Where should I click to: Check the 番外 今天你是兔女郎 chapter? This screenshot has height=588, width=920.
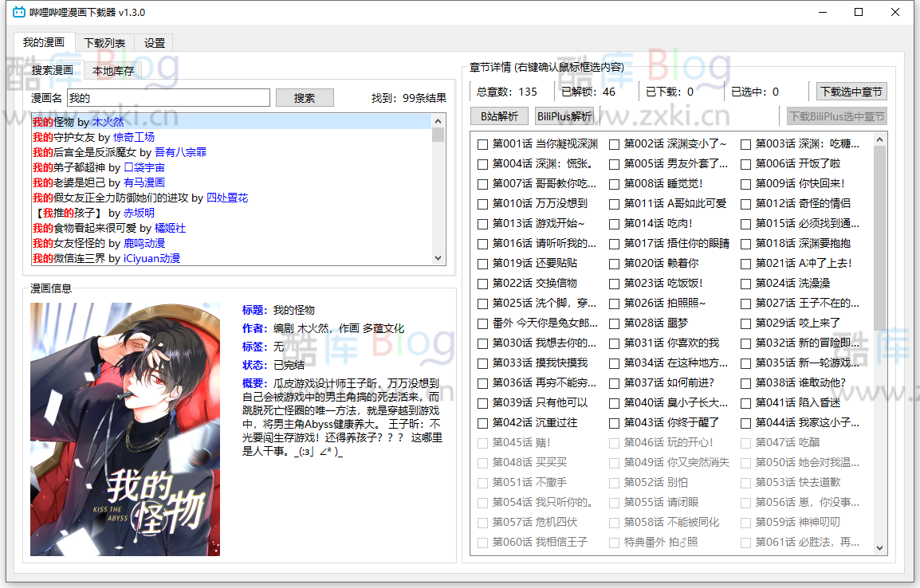[x=482, y=323]
